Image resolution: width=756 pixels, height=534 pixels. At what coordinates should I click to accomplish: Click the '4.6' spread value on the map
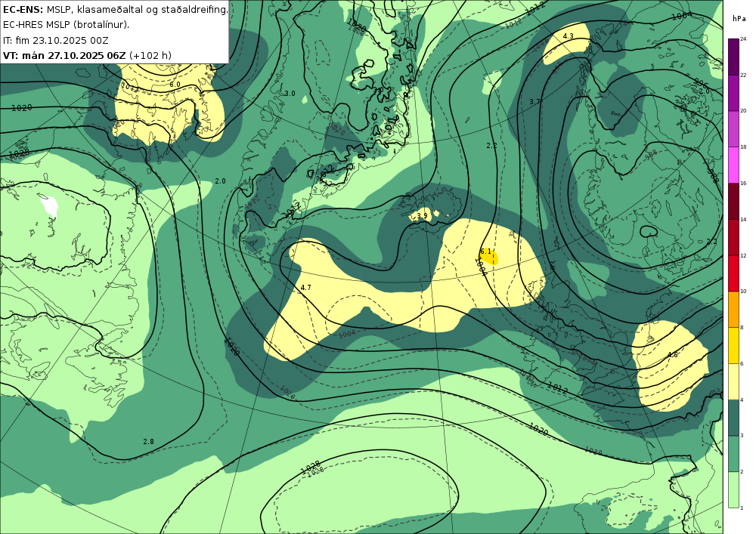click(673, 355)
